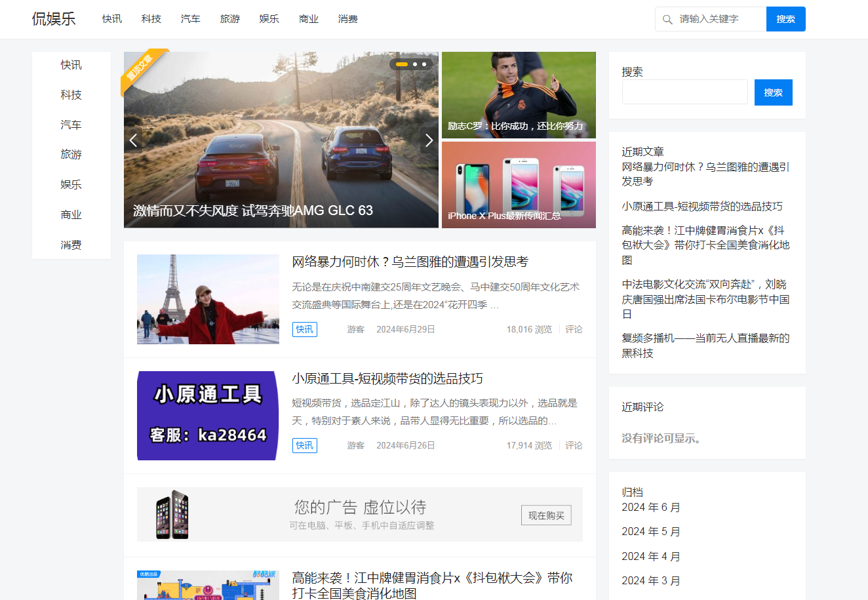Click 快讯 tag on 乌兰图雅 article
Image resolution: width=868 pixels, height=600 pixels.
click(x=305, y=329)
